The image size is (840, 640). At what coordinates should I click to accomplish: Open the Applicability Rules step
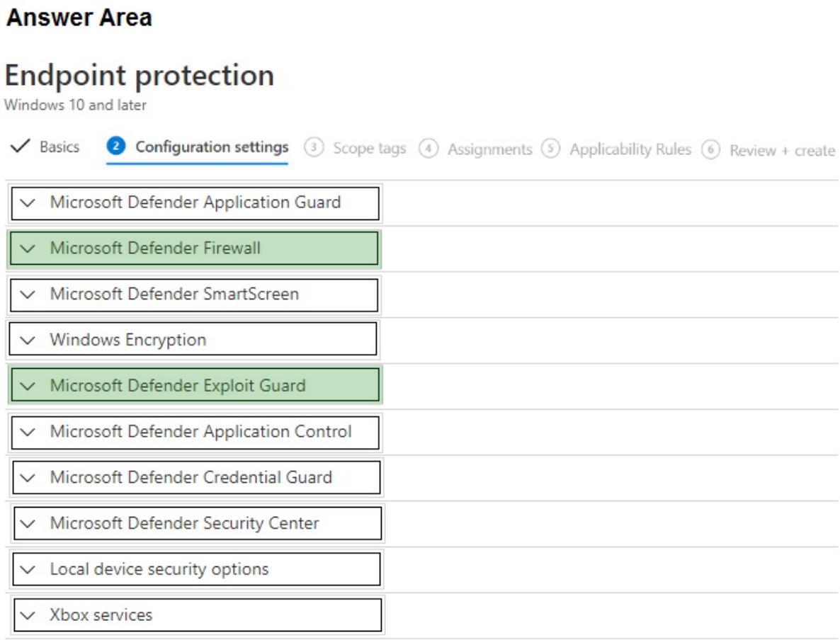(x=616, y=149)
